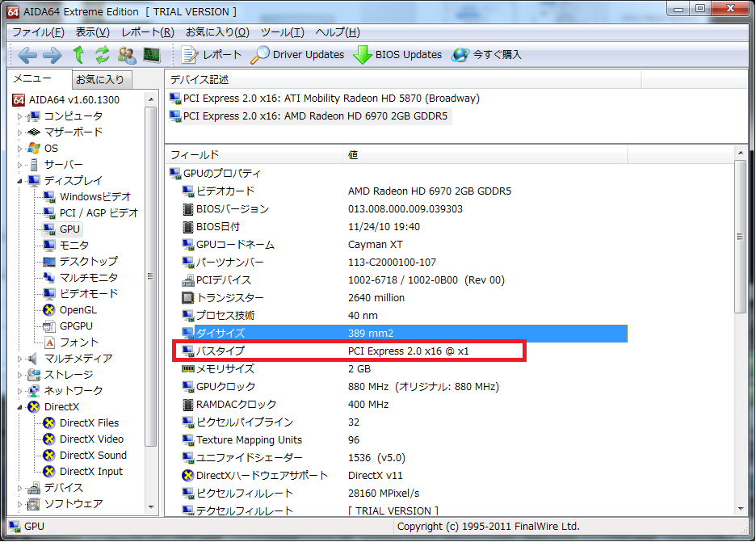Select Windowsビデオ in the tree
Image resolution: width=756 pixels, height=542 pixels.
95,197
